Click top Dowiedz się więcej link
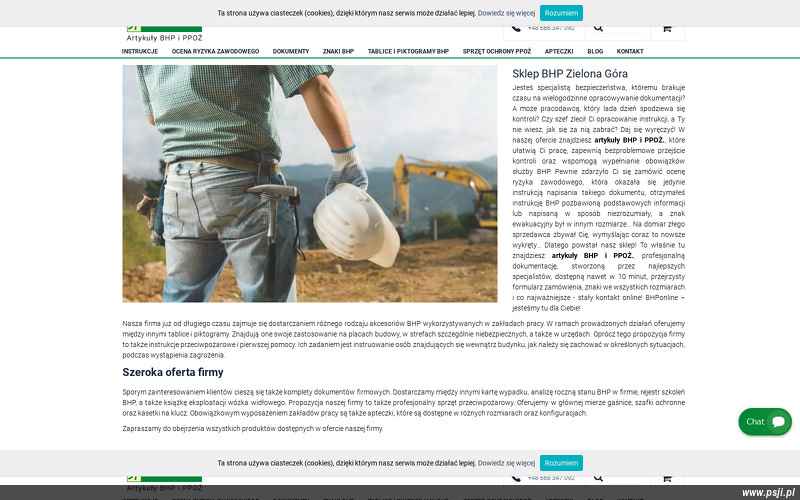This screenshot has width=800, height=500. coord(506,13)
